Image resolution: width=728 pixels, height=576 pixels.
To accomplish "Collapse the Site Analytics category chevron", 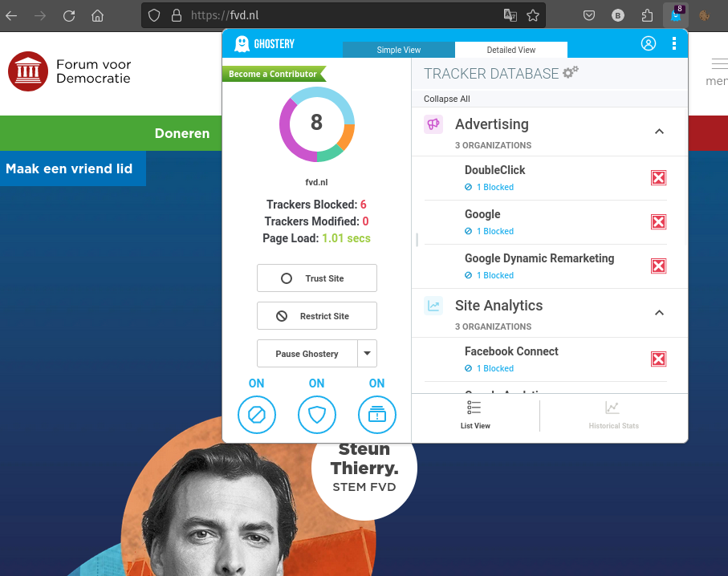I will [x=659, y=313].
